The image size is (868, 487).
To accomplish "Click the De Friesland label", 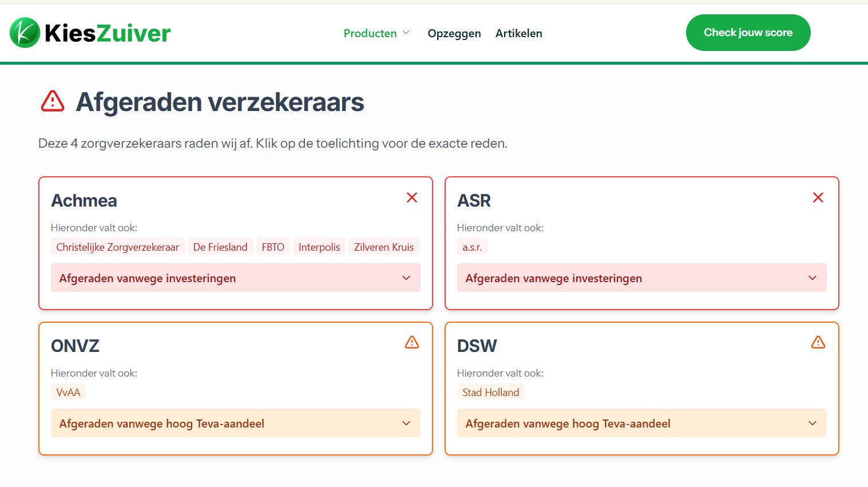I will click(x=220, y=247).
